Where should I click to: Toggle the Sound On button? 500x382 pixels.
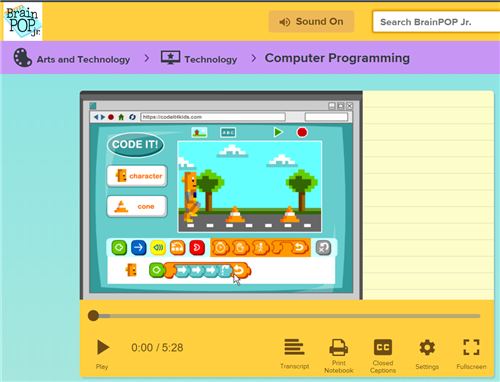(x=311, y=22)
